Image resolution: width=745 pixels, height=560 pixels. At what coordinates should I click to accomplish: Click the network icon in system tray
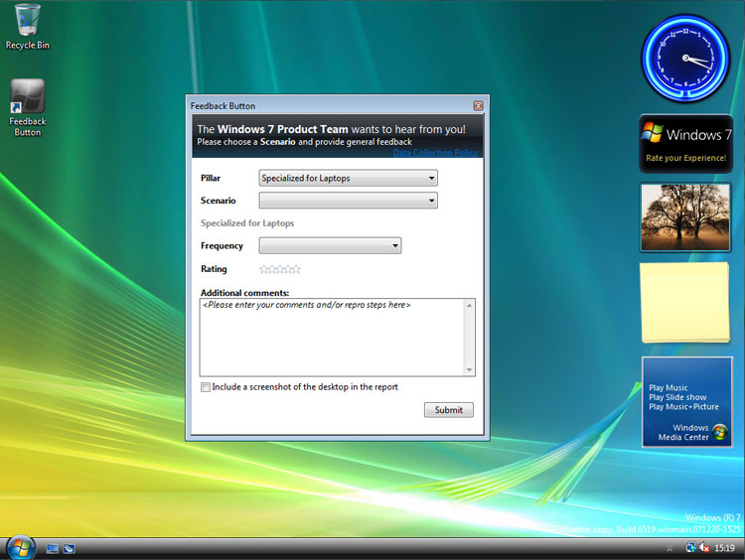click(x=690, y=548)
